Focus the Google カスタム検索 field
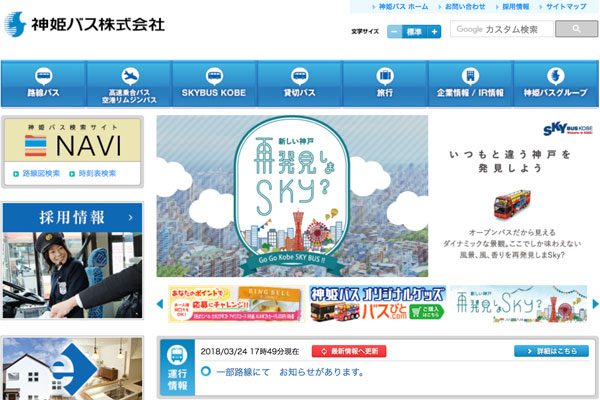The height and width of the screenshot is (400, 600). click(x=502, y=29)
